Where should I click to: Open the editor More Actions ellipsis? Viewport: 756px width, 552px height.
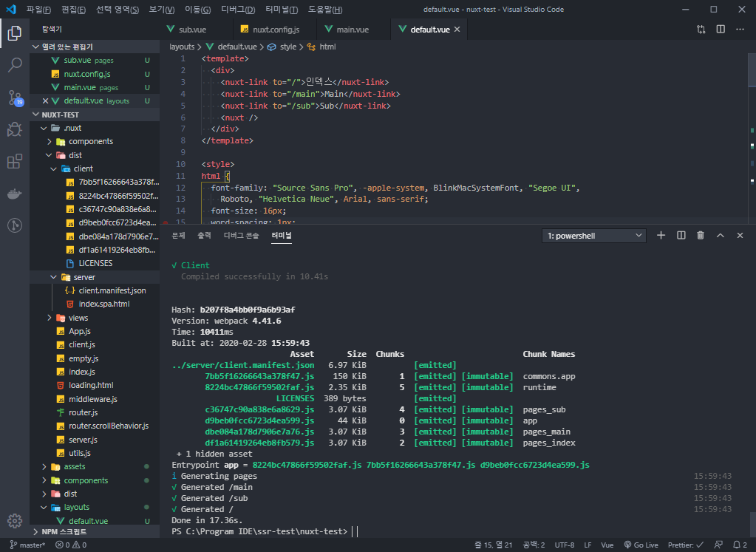click(740, 30)
